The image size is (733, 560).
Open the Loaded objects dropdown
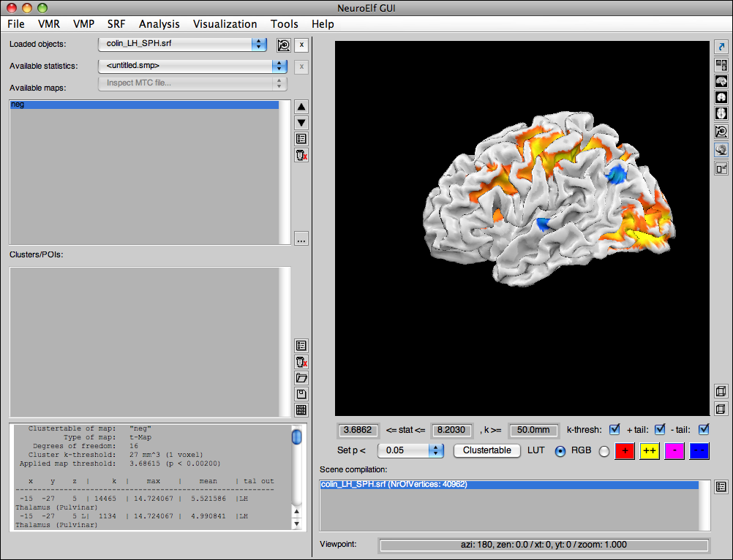pyautogui.click(x=183, y=44)
